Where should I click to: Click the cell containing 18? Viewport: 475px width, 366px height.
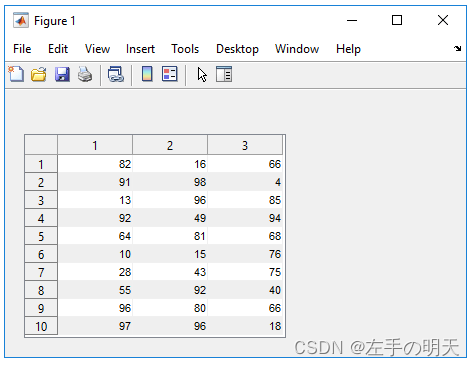pos(245,326)
